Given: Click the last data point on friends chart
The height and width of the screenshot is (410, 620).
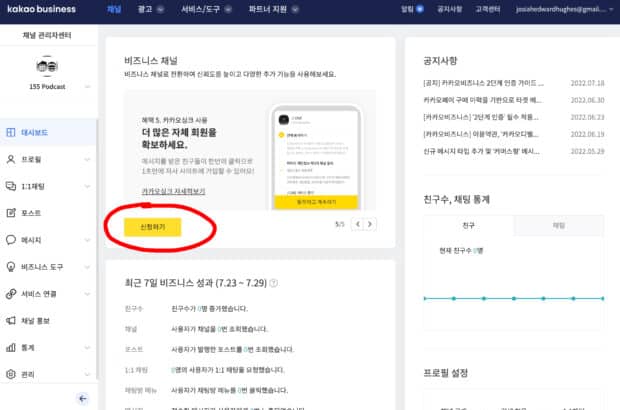Looking at the screenshot, I should tap(603, 299).
